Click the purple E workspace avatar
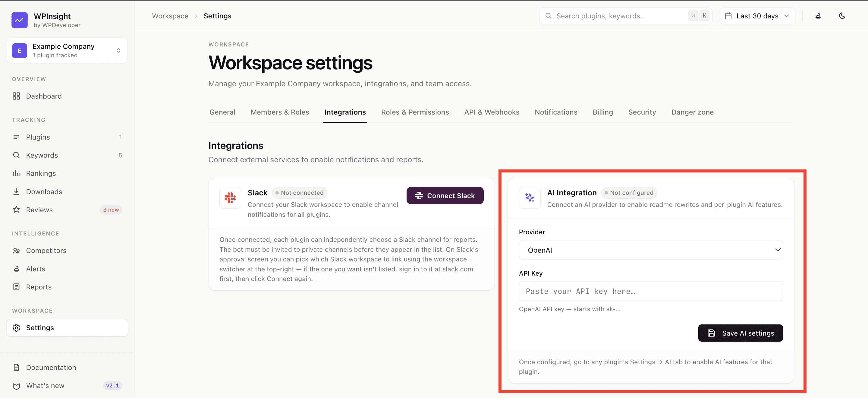This screenshot has width=868, height=398. 20,51
